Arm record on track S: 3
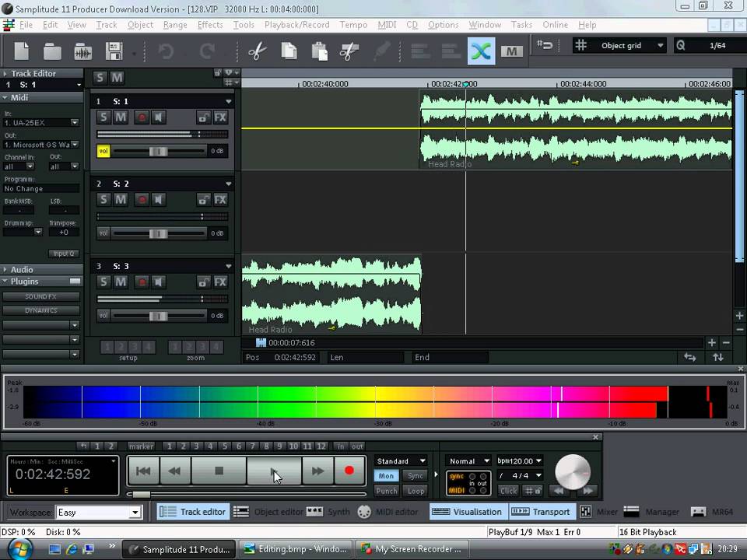Screen dimensions: 747x560 pos(142,282)
